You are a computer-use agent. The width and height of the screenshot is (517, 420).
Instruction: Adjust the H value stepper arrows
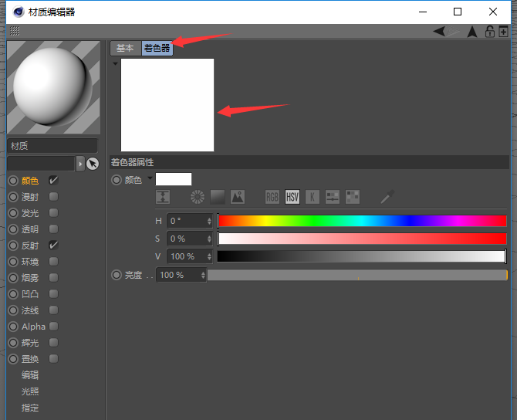click(209, 221)
